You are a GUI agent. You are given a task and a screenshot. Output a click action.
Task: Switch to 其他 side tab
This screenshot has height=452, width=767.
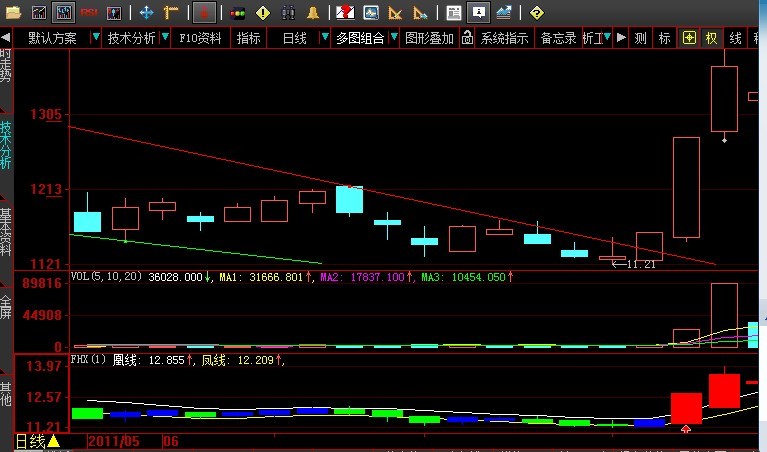pos(6,394)
